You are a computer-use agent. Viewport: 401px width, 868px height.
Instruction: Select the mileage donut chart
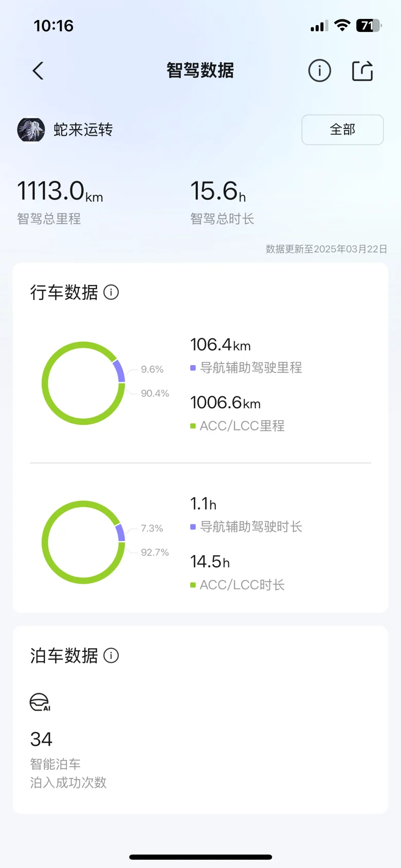click(83, 383)
